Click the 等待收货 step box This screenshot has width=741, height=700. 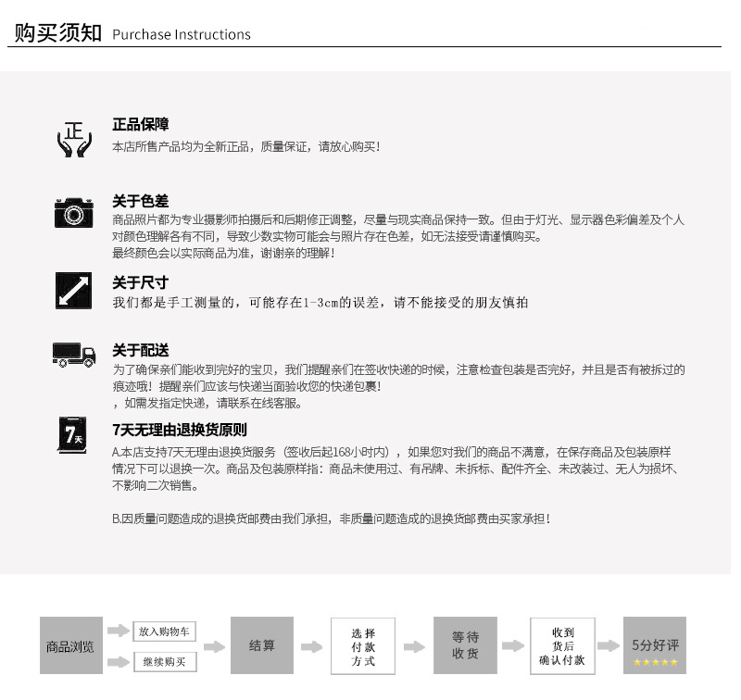point(465,645)
